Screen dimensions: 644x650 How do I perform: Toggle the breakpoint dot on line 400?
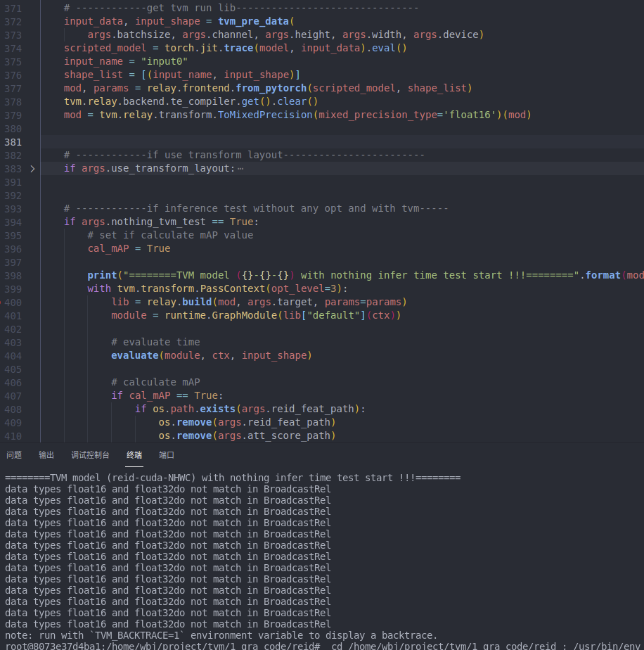click(2, 302)
